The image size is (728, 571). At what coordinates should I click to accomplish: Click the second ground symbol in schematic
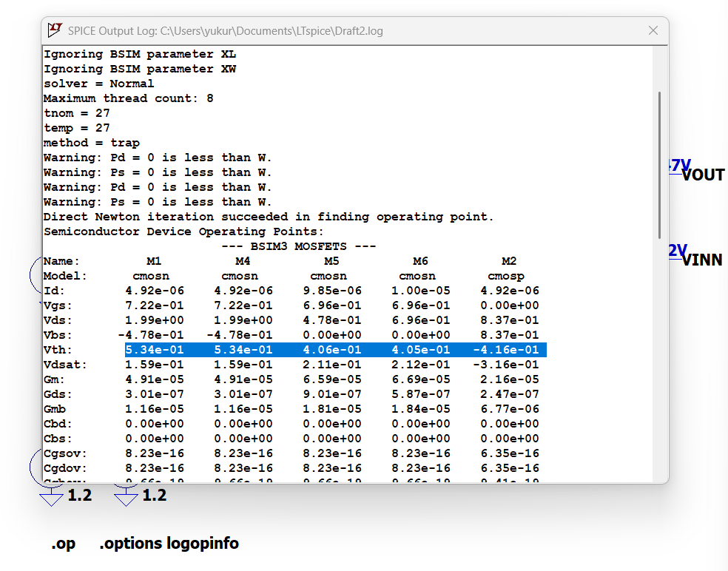pyautogui.click(x=126, y=499)
